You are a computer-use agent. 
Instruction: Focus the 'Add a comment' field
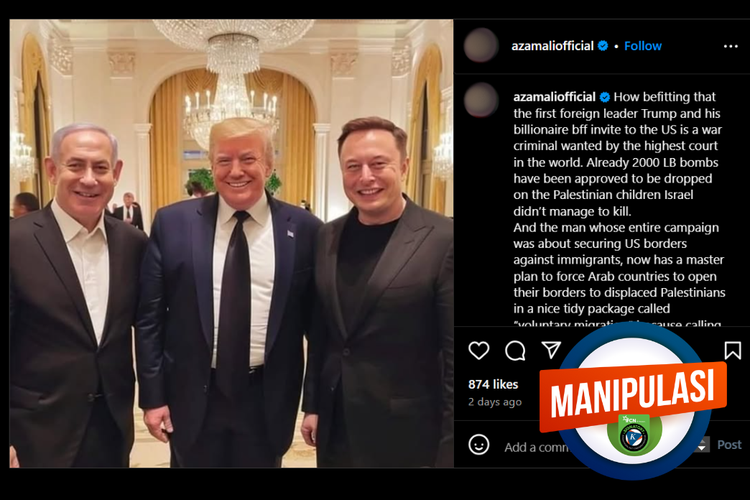pyautogui.click(x=536, y=447)
